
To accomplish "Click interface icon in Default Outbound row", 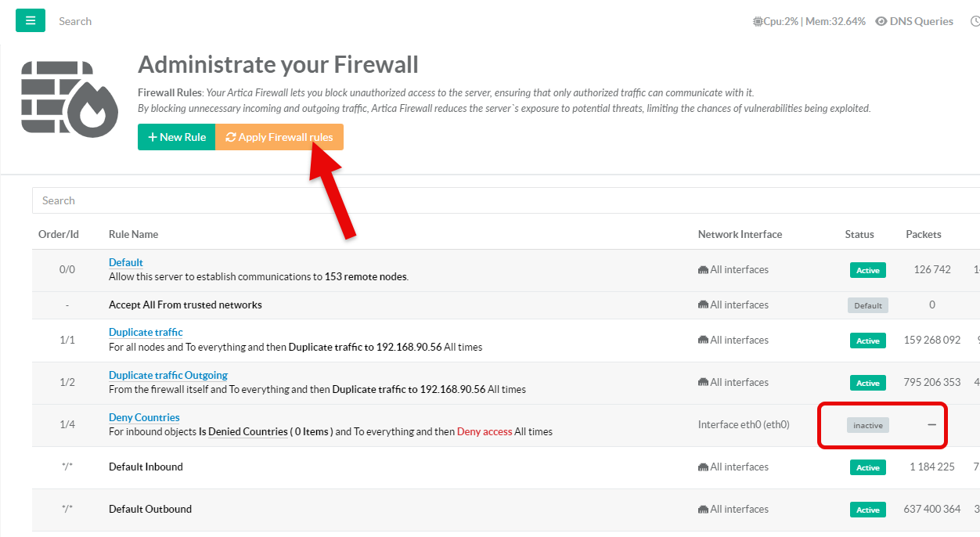I will [703, 510].
